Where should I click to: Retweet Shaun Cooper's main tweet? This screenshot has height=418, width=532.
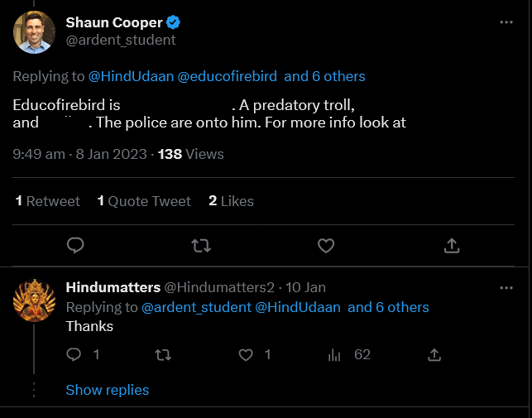[200, 245]
